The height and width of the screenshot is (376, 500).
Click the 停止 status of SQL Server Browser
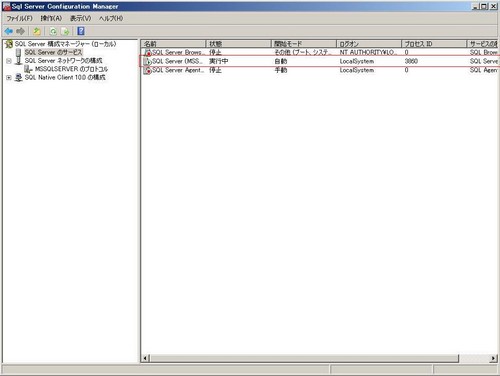(x=215, y=52)
